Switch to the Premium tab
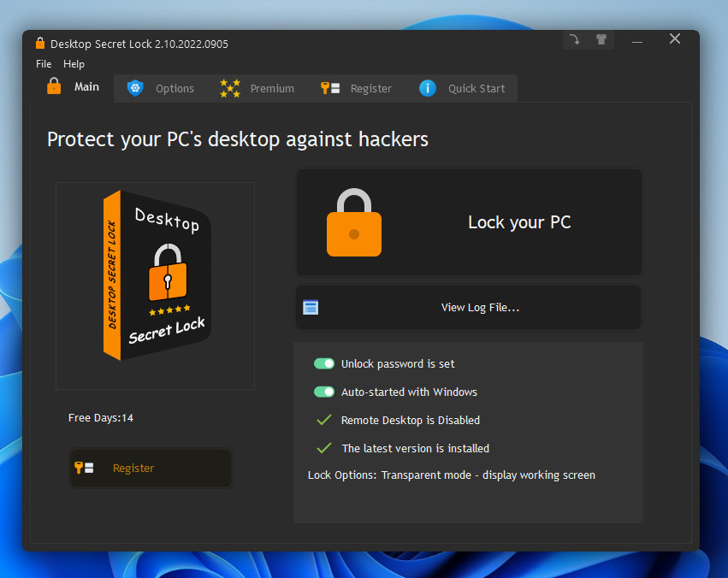Viewport: 728px width, 578px height. (257, 88)
